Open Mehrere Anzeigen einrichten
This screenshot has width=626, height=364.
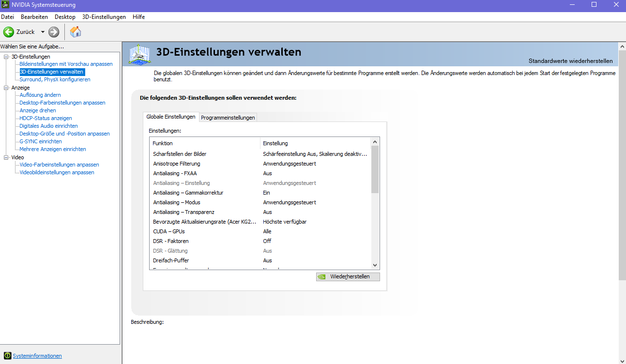[53, 149]
